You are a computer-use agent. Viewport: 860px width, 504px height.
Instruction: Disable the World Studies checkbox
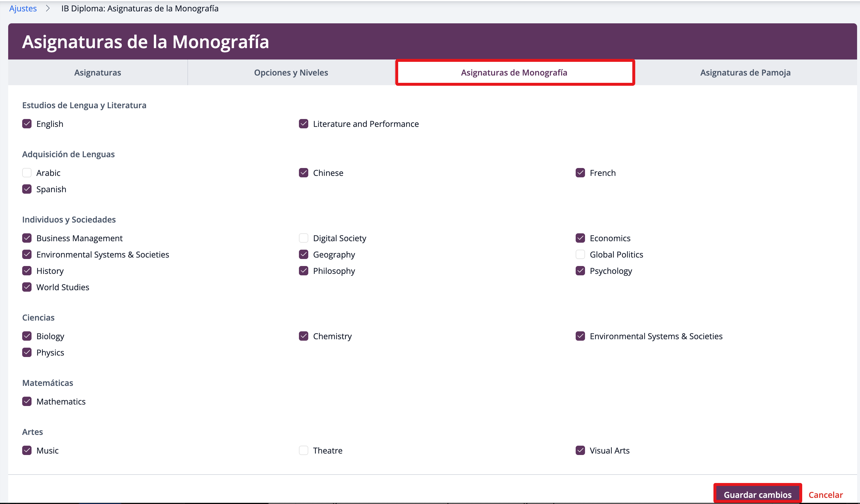pos(27,287)
